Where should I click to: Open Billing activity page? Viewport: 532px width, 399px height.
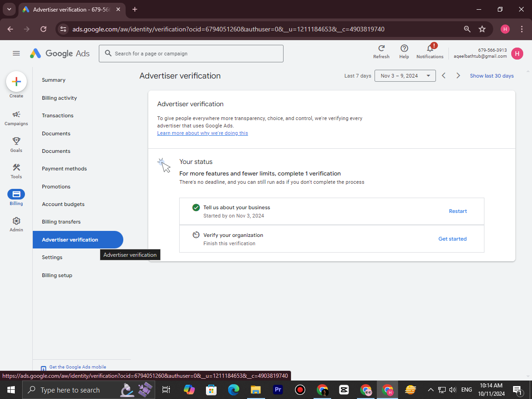coord(60,98)
